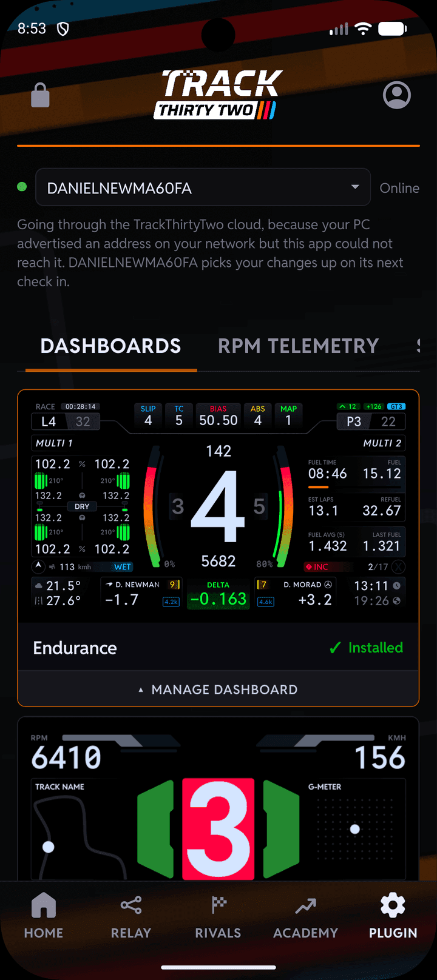
Task: Open the Rivals checkered flag icon
Action: (218, 905)
